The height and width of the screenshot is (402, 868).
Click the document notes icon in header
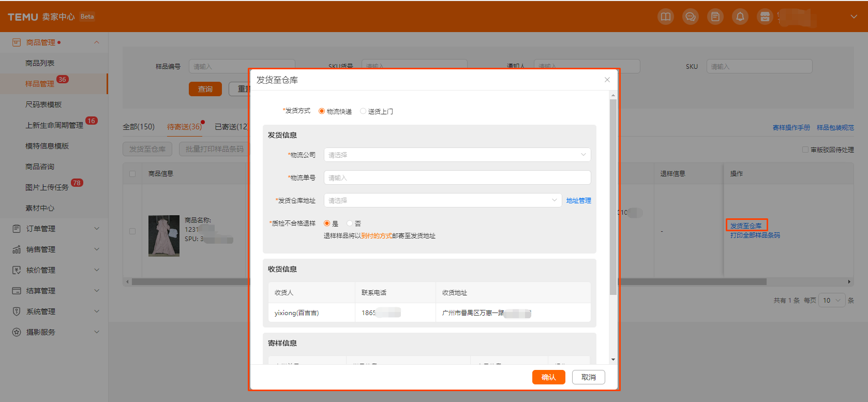point(715,17)
